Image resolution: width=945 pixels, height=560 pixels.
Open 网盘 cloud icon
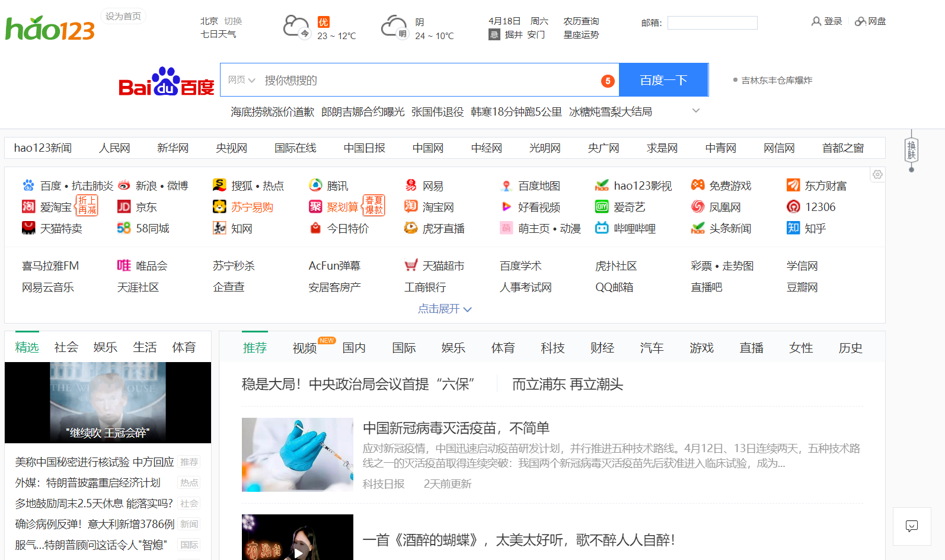860,21
